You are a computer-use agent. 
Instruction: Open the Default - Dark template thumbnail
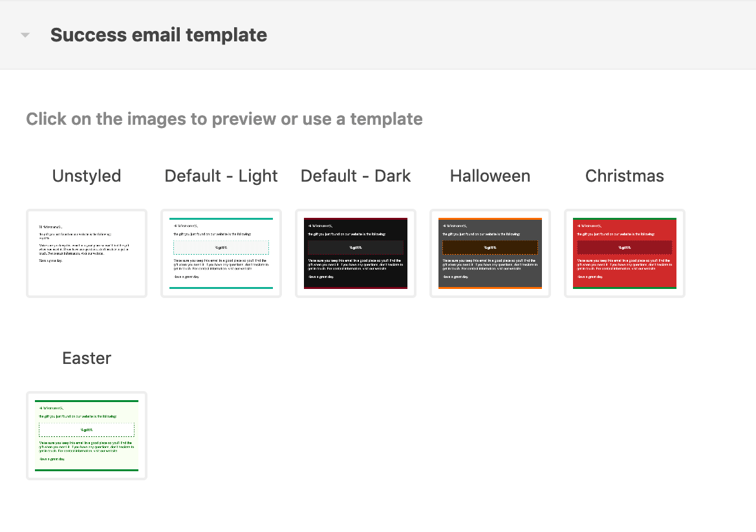pos(355,253)
